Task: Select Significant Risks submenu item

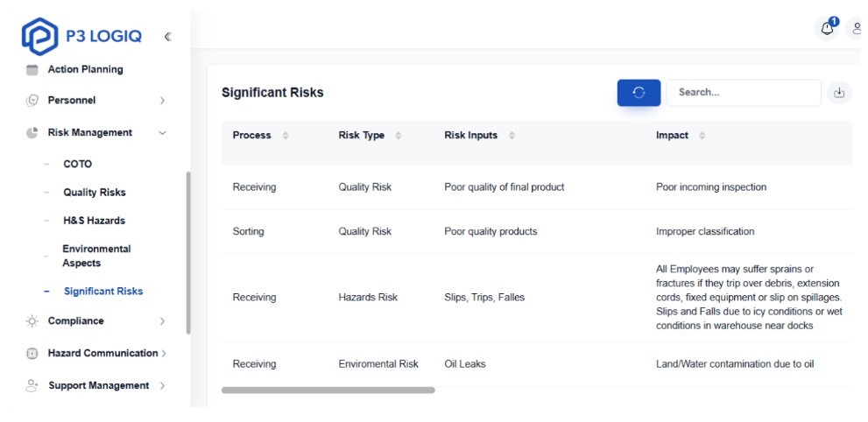Action: click(103, 291)
